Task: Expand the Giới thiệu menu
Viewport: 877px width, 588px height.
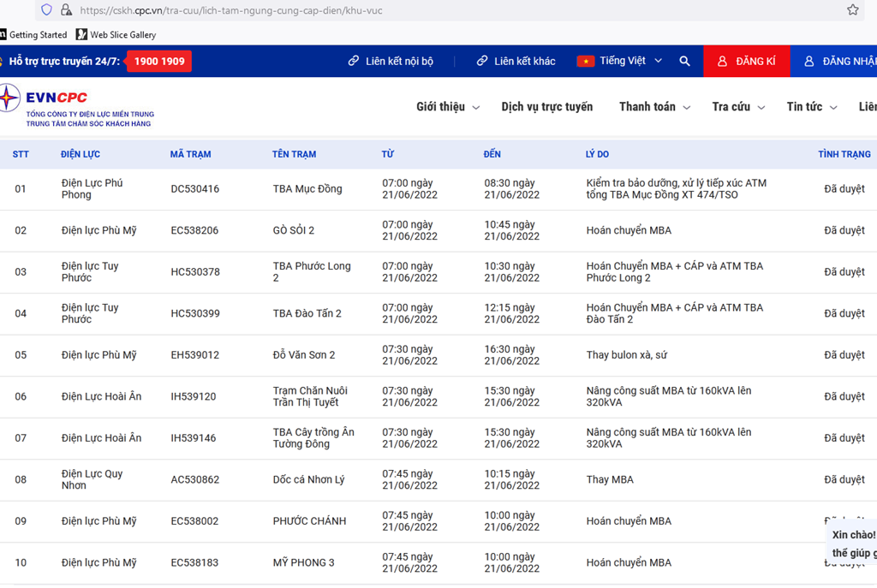Action: 447,107
